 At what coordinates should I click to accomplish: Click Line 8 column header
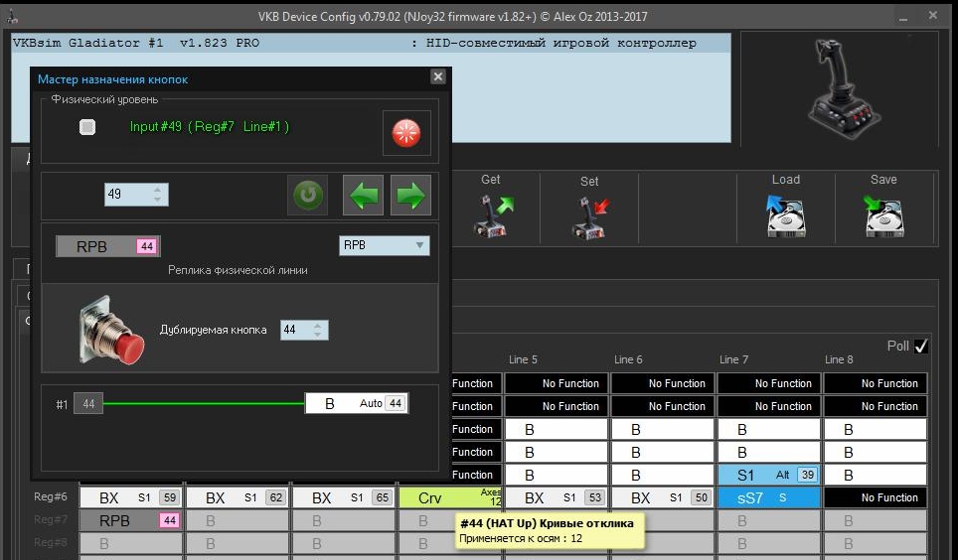839,359
